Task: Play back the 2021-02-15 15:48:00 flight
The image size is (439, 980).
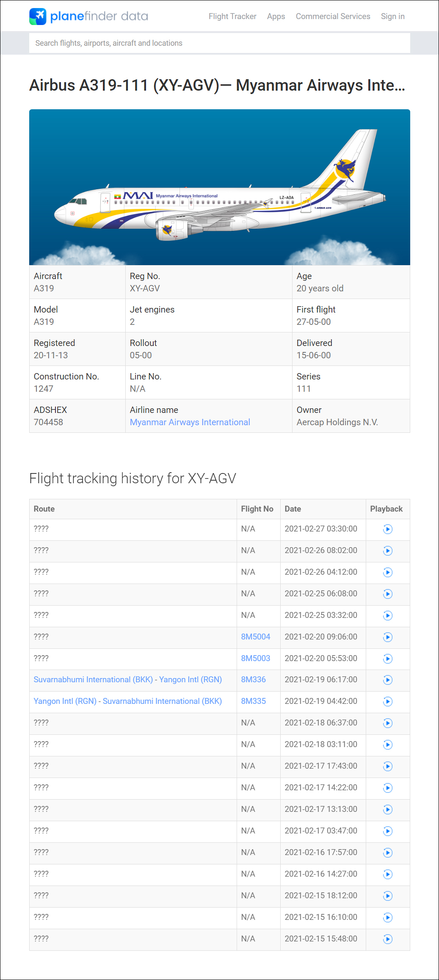Action: point(388,939)
